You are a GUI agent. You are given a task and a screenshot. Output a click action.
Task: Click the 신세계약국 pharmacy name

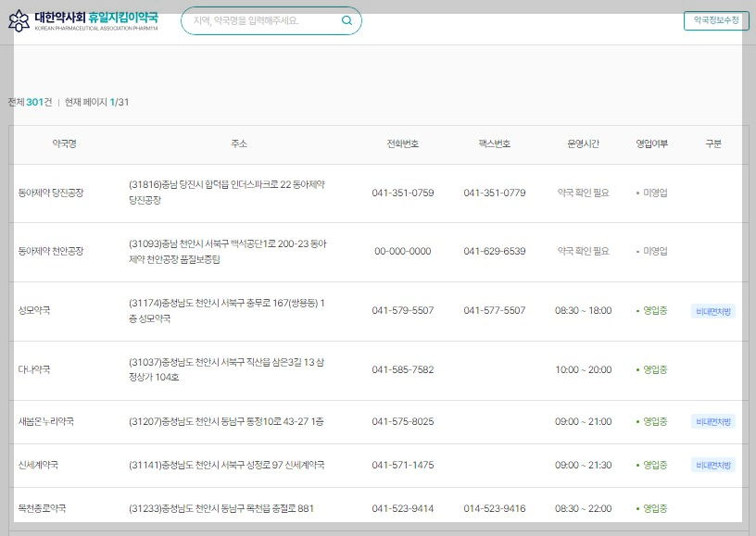coord(37,466)
